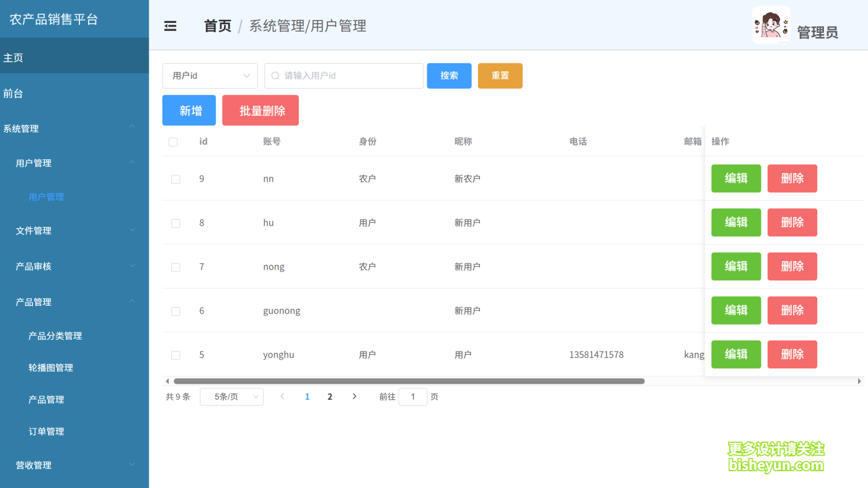Click the hamburger menu collapse icon

click(x=170, y=25)
